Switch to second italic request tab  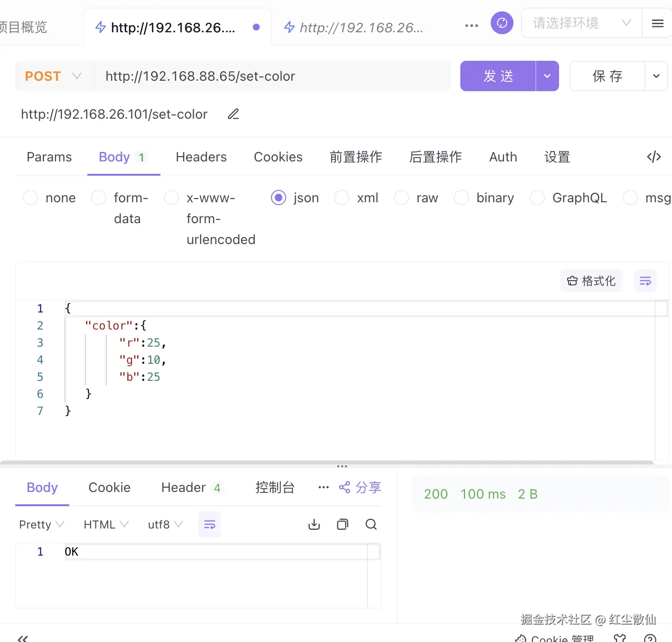(361, 28)
